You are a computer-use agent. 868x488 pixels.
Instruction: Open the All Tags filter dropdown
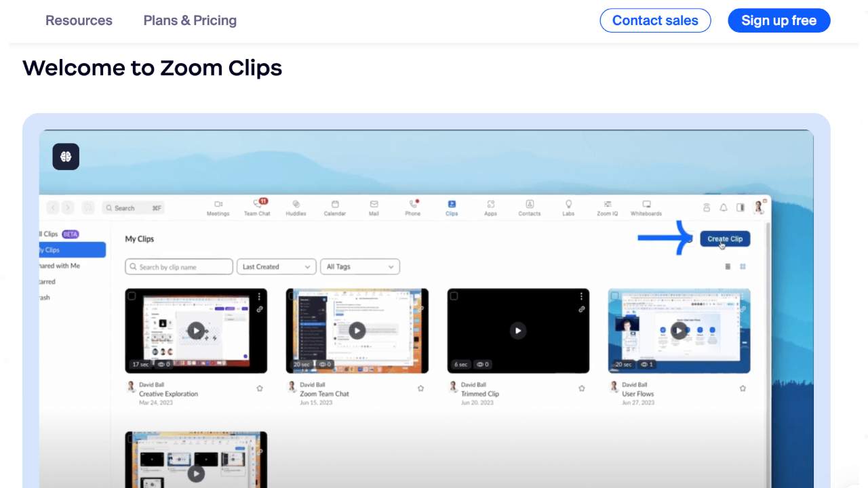pyautogui.click(x=359, y=267)
